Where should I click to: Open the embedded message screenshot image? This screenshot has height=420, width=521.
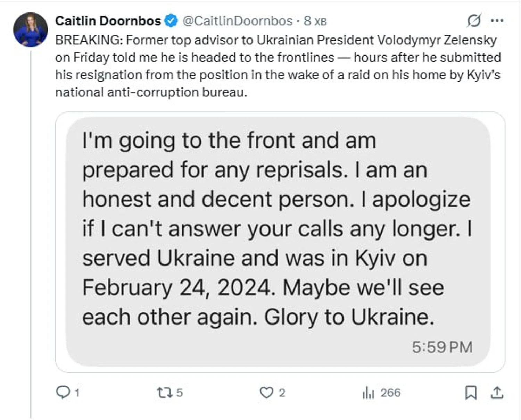280,242
